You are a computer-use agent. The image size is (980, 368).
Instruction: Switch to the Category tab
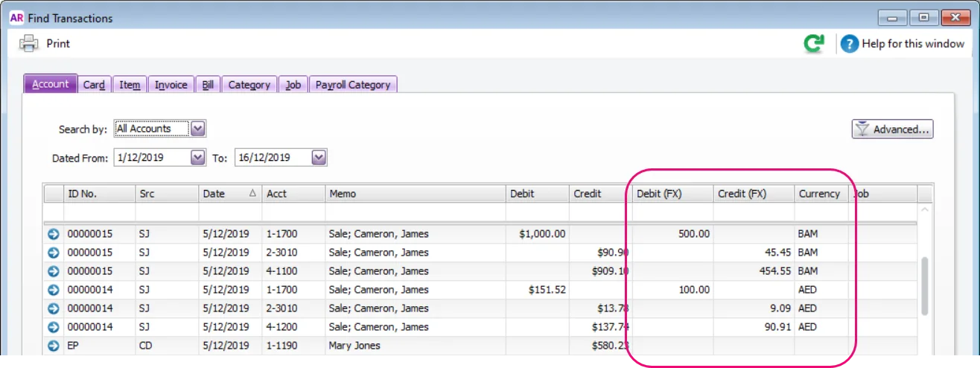(x=249, y=85)
